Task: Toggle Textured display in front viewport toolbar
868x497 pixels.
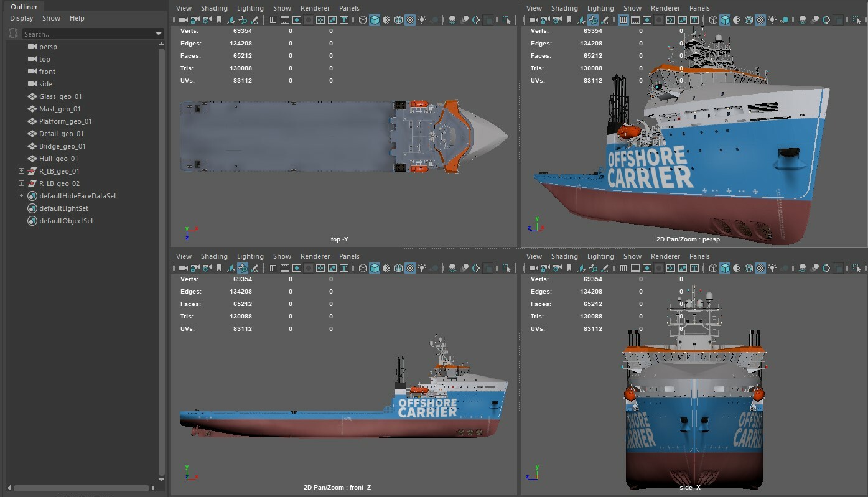Action: click(410, 268)
